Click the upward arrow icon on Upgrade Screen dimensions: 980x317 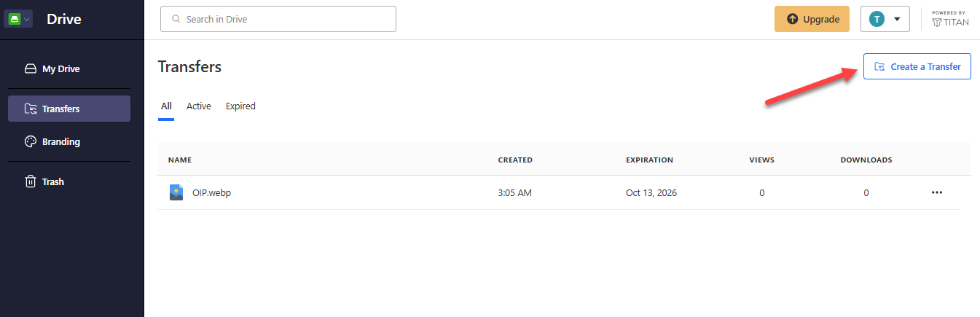click(793, 20)
